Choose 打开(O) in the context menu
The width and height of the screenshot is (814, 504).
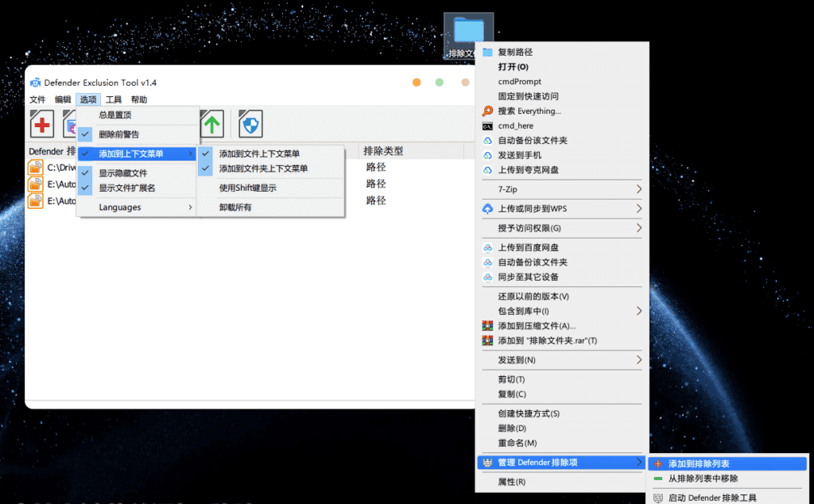coord(562,67)
